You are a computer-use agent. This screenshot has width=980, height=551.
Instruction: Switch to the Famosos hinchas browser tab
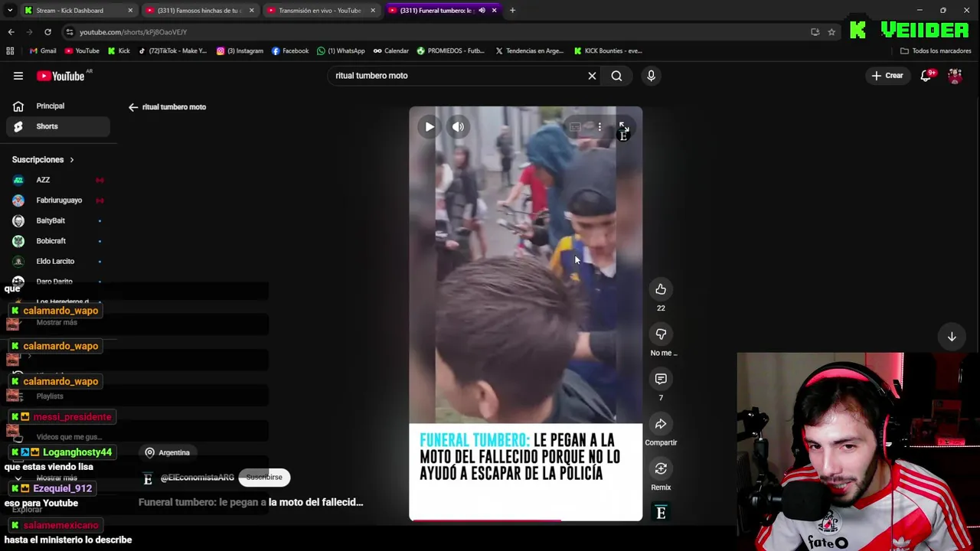coord(199,11)
